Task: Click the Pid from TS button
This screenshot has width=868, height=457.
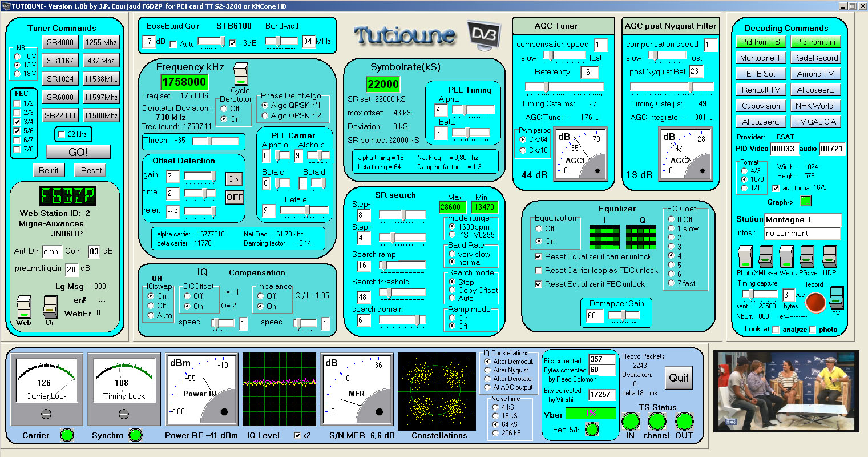Action: point(761,42)
